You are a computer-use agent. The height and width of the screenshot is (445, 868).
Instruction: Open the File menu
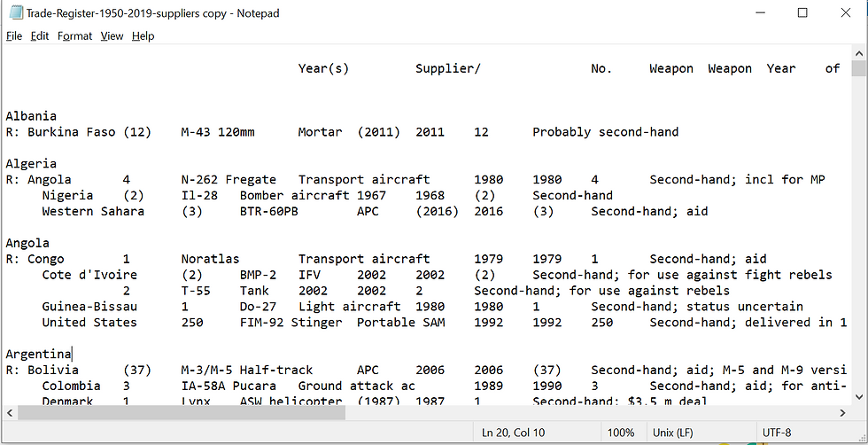14,36
